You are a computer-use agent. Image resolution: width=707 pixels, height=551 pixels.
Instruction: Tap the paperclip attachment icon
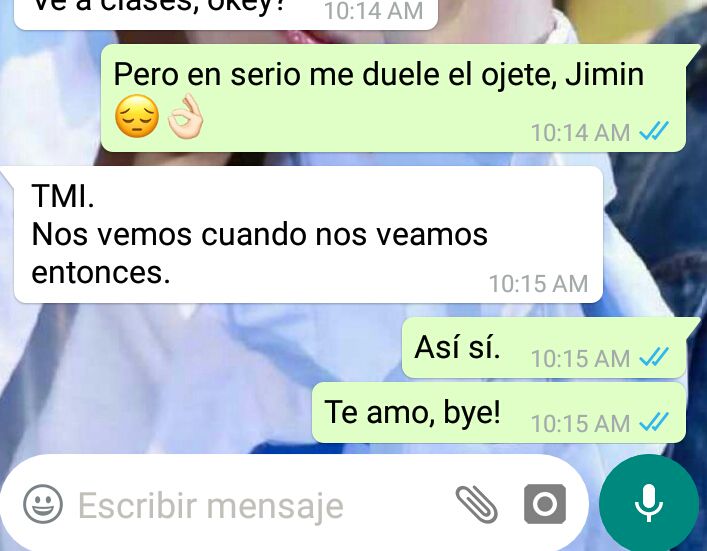477,504
